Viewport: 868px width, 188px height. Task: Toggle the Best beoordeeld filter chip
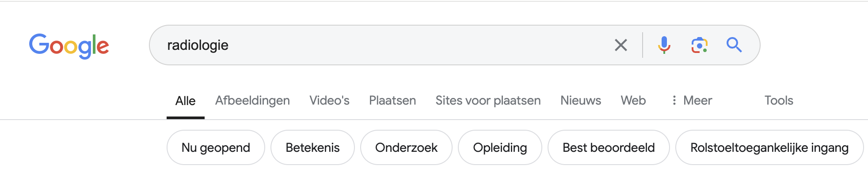click(608, 147)
